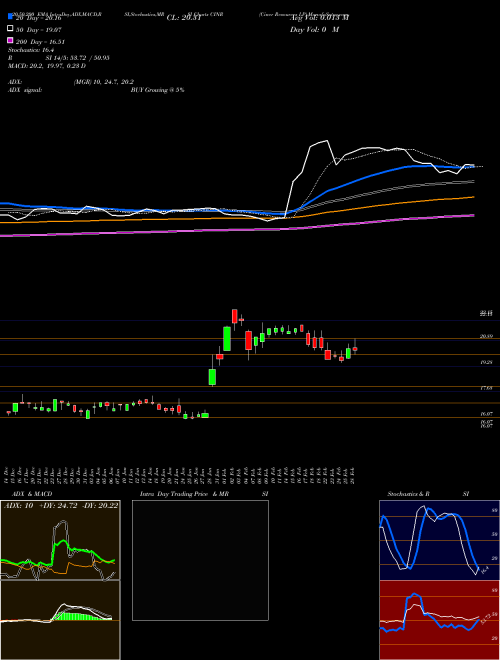Click the blue 20 Day legend swatch
Viewport: 500px width, 660px height.
pyautogui.click(x=10, y=16)
